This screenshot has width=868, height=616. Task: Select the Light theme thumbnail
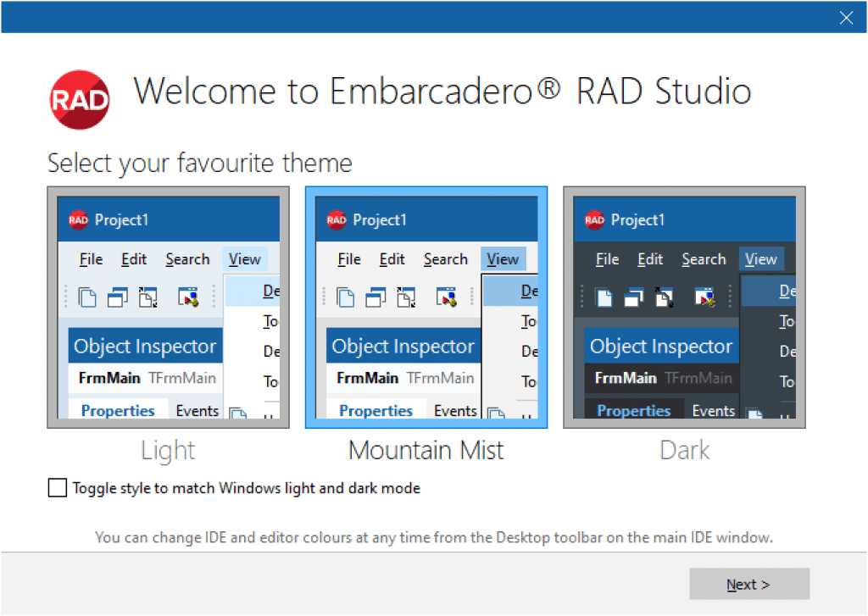click(x=169, y=308)
